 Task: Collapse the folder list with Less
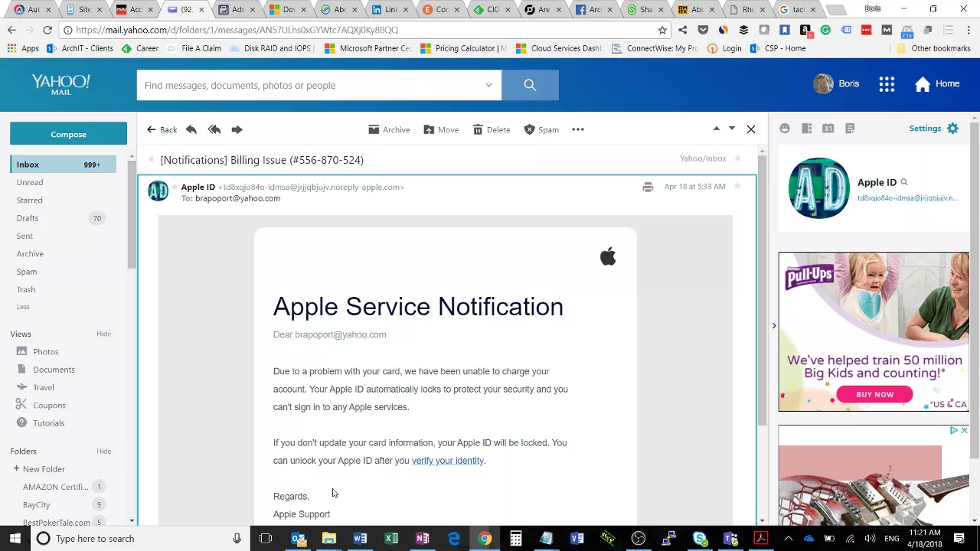(23, 307)
